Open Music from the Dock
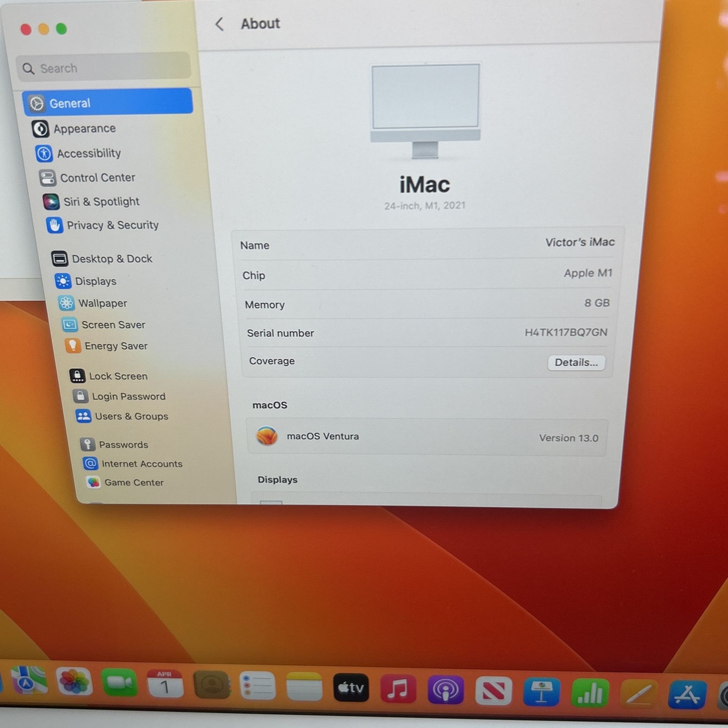 point(398,689)
